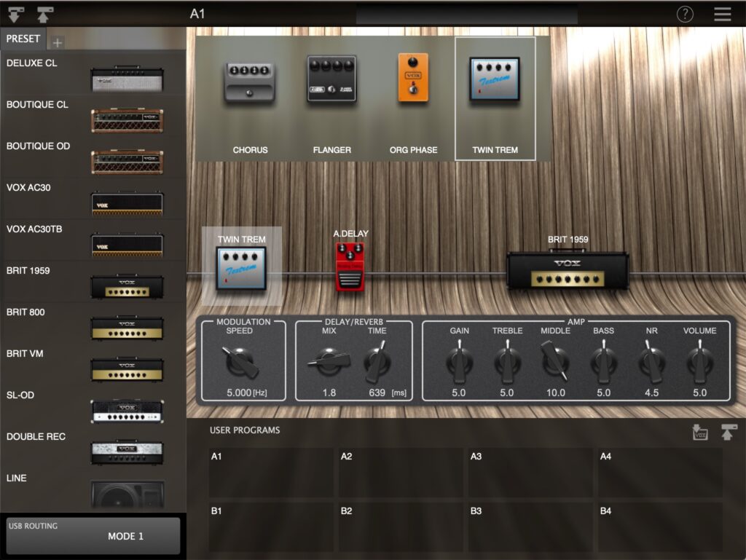
Task: Click the 10.0 middle value
Action: tap(555, 393)
